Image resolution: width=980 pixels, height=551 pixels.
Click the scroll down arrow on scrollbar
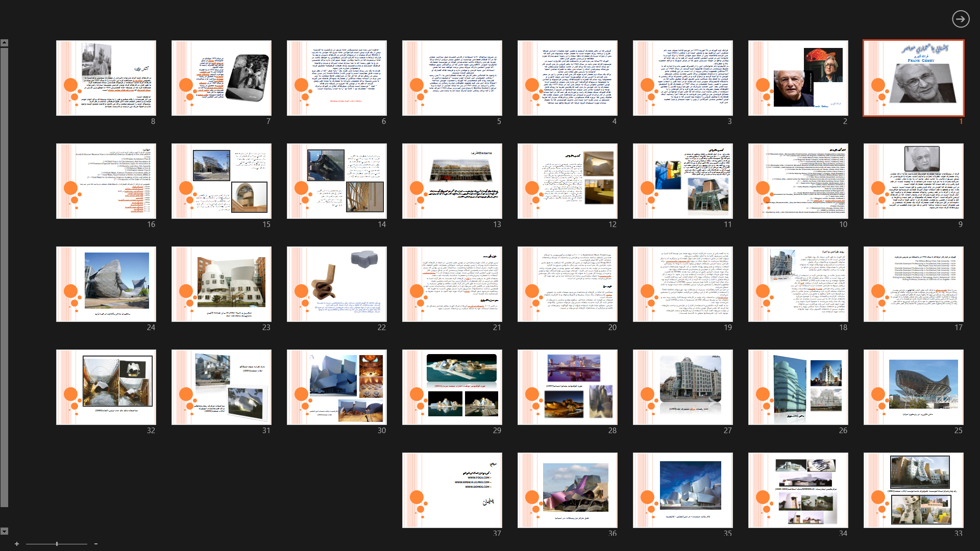(4, 531)
